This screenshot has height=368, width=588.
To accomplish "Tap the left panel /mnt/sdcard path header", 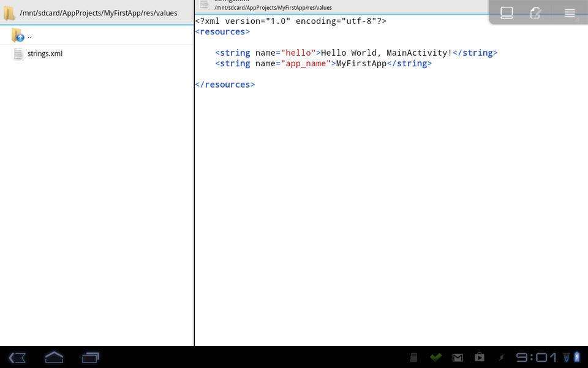I will tap(98, 13).
